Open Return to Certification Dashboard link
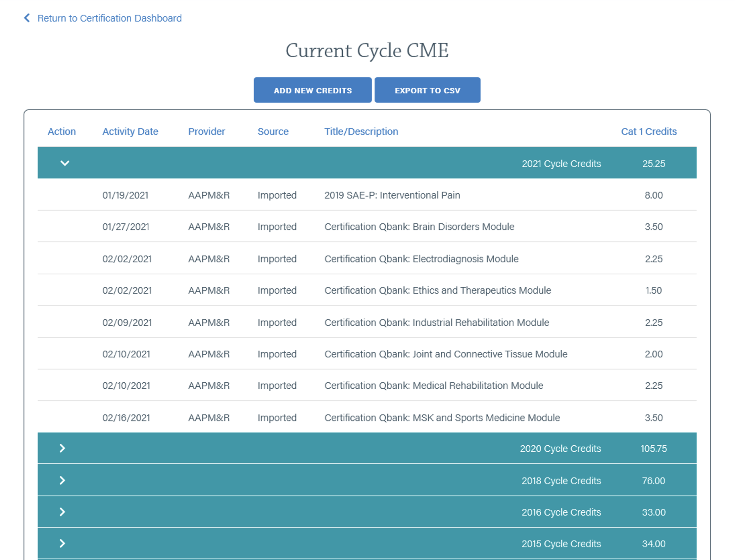 point(109,18)
